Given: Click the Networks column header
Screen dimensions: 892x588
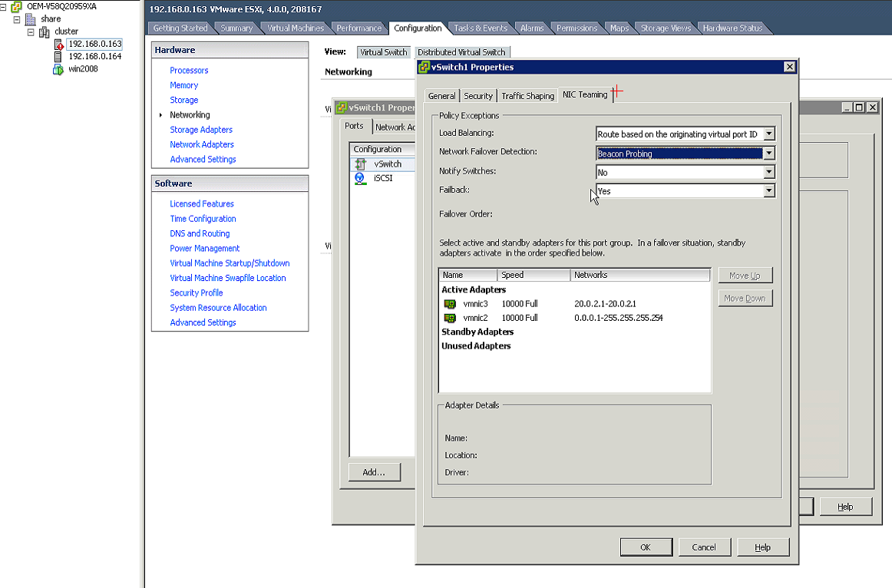Looking at the screenshot, I should click(x=640, y=276).
